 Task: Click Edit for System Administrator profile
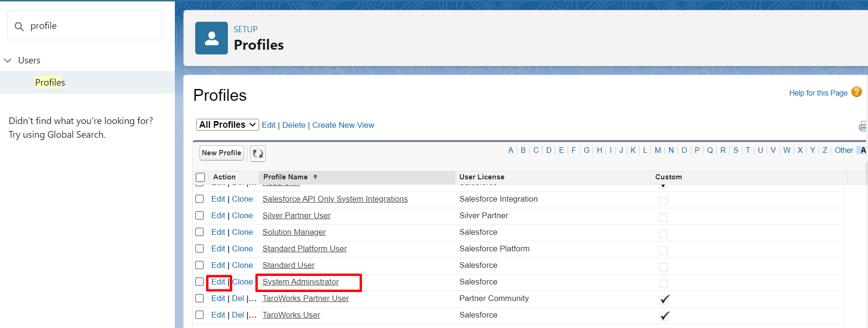(x=218, y=282)
